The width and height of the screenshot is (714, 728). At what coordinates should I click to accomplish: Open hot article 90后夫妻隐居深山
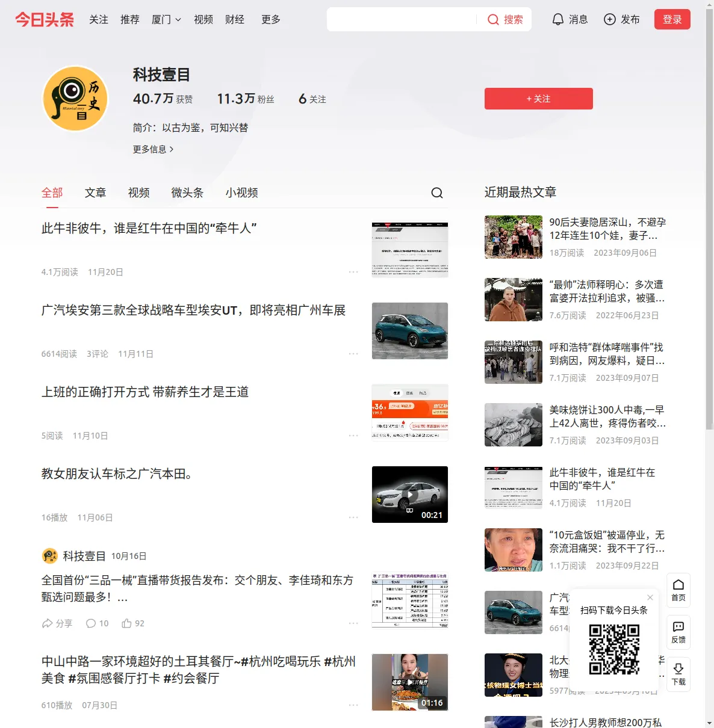pos(607,229)
